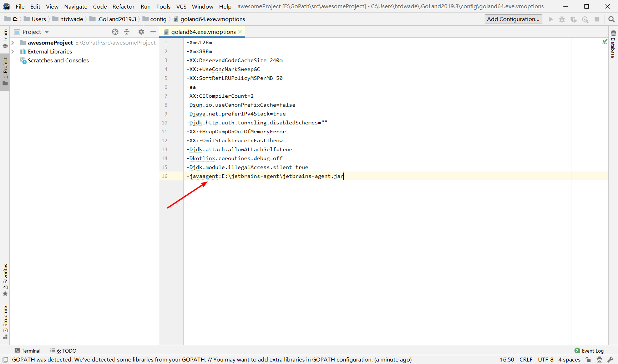Screen dimensions: 618x364
Task: Click line 1 text -Xms128m
Action: point(199,42)
